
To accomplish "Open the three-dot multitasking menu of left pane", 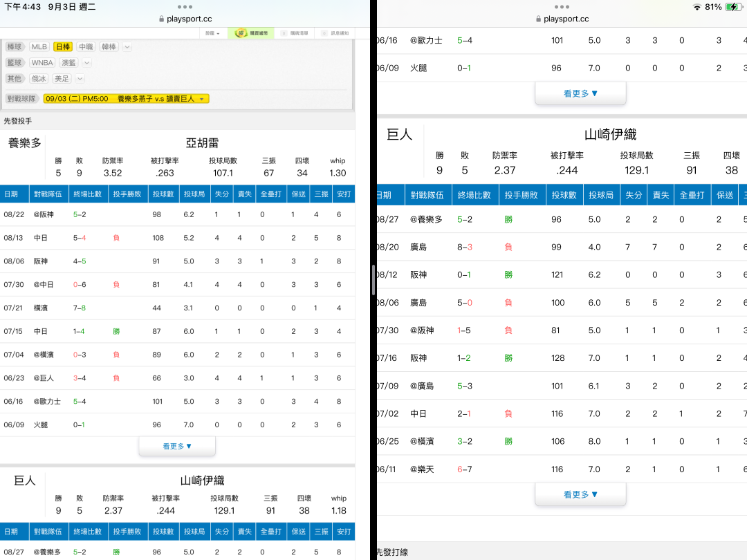I will (185, 7).
